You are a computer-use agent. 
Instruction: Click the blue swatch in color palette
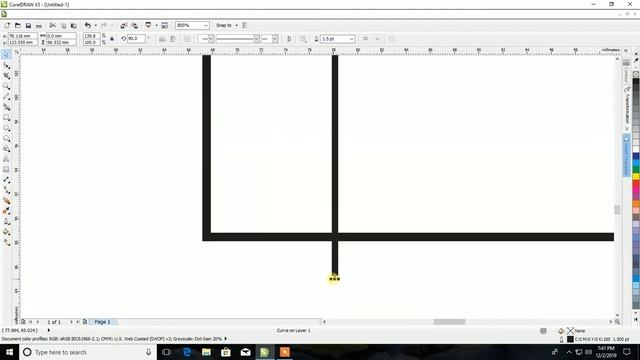click(636, 156)
